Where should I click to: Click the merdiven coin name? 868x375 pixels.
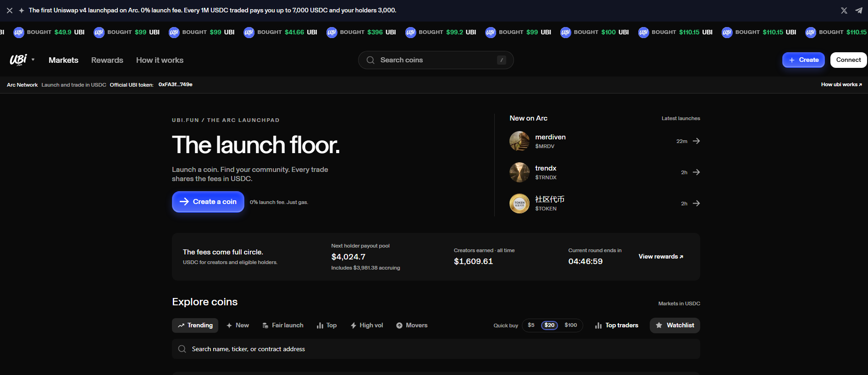tap(550, 137)
